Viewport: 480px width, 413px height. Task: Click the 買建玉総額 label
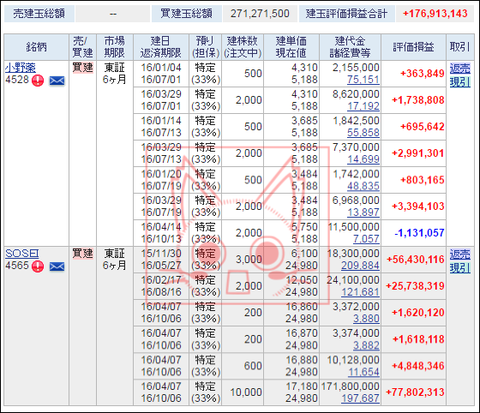coord(186,13)
